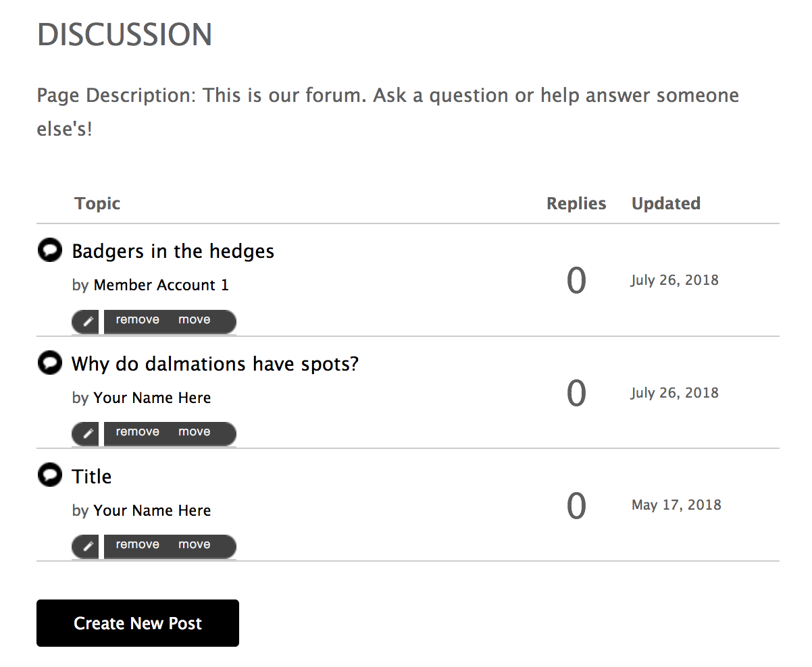This screenshot has width=812, height=667.
Task: Remove the Badgers in the hedges post
Action: click(138, 320)
